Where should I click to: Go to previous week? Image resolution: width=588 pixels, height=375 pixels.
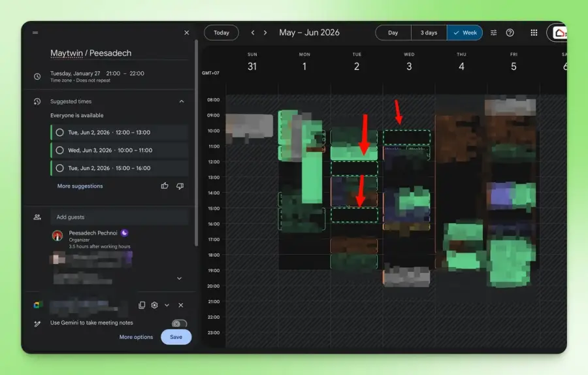click(x=253, y=33)
